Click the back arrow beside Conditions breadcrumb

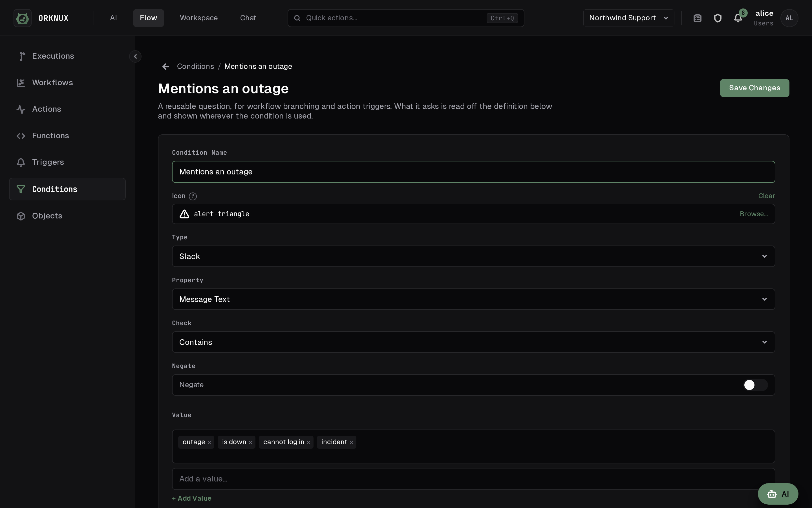(x=166, y=67)
